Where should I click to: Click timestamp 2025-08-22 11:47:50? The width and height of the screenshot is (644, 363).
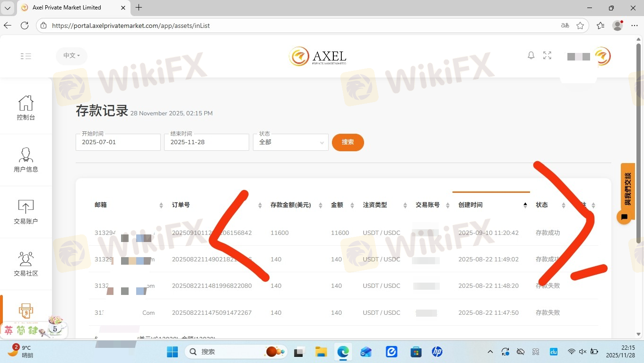tap(488, 313)
